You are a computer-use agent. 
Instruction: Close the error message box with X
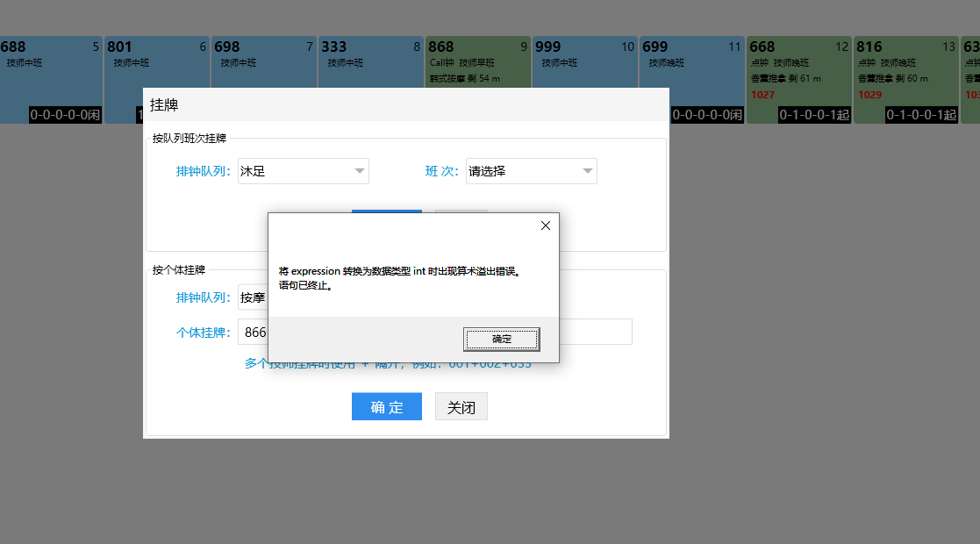545,225
